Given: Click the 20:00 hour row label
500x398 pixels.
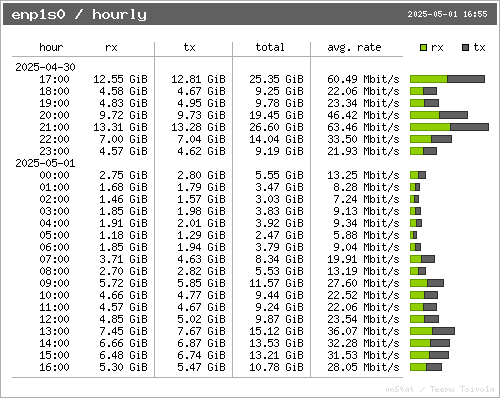Looking at the screenshot, I should (x=54, y=115).
